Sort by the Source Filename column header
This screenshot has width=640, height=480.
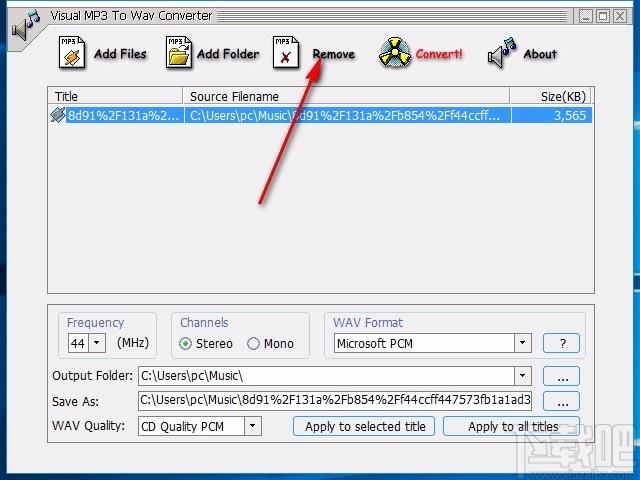coord(346,96)
